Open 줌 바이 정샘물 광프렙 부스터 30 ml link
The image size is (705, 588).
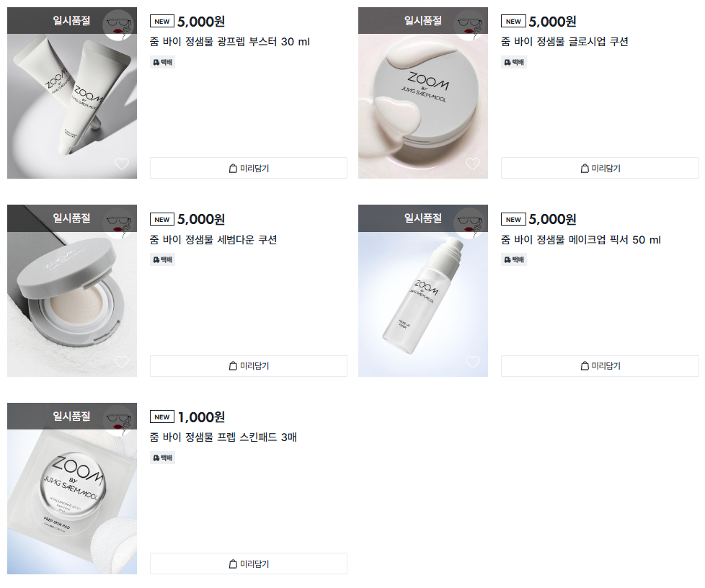tap(230, 42)
